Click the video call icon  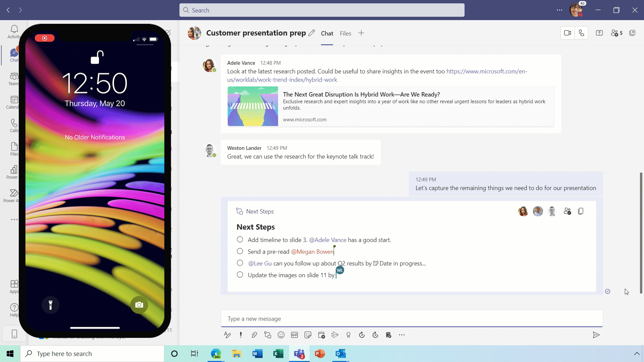click(568, 33)
